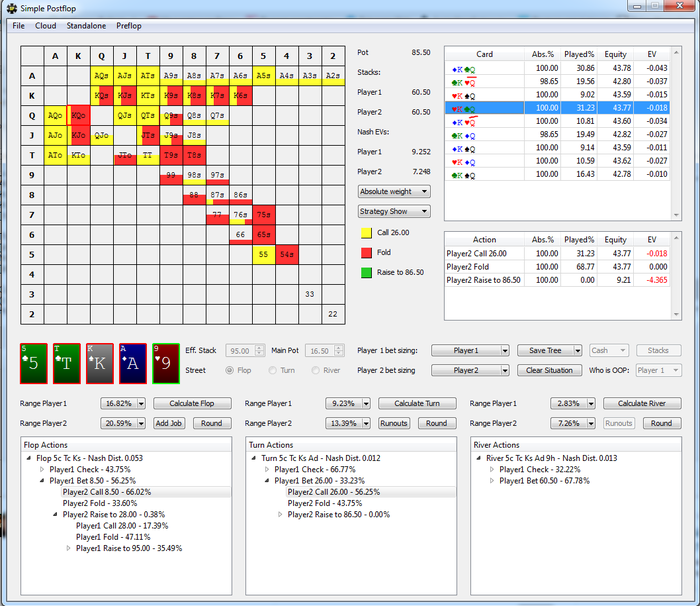Select Player2 Call 8.50 flop node
This screenshot has height=606, width=700.
pyautogui.click(x=107, y=492)
